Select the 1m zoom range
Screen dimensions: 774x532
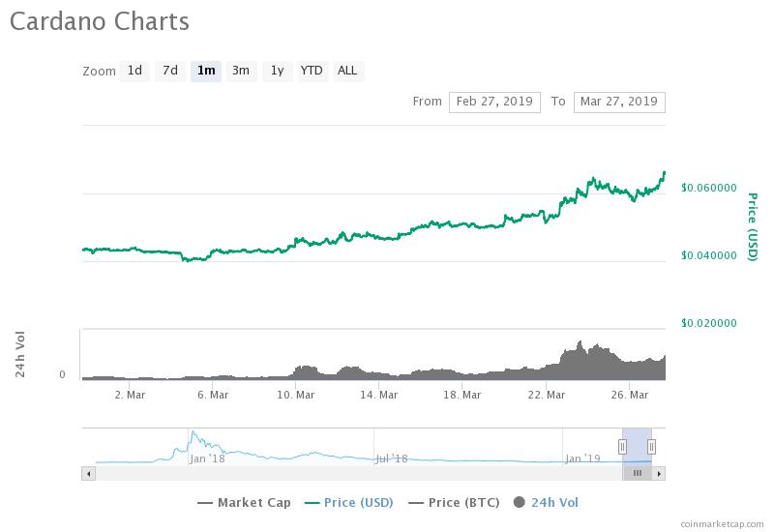[206, 71]
